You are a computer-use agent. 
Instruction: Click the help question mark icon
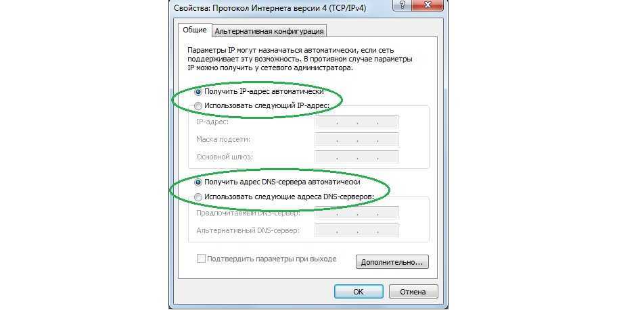402,5
